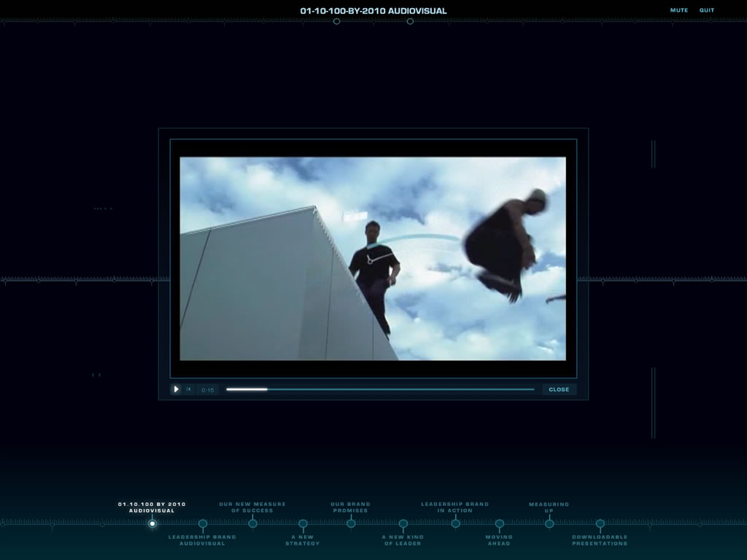Viewport: 747px width, 560px height.
Task: Go to Our New Measure of Success node
Action: 252,524
